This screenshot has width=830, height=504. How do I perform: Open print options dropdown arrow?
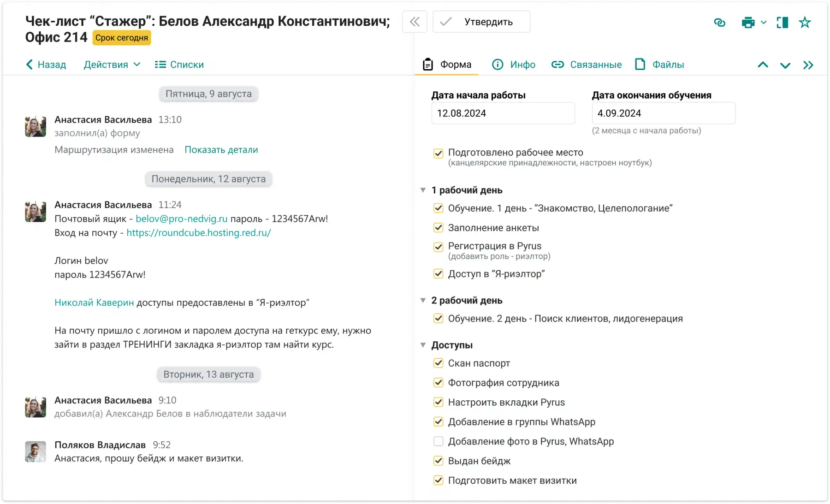point(764,22)
